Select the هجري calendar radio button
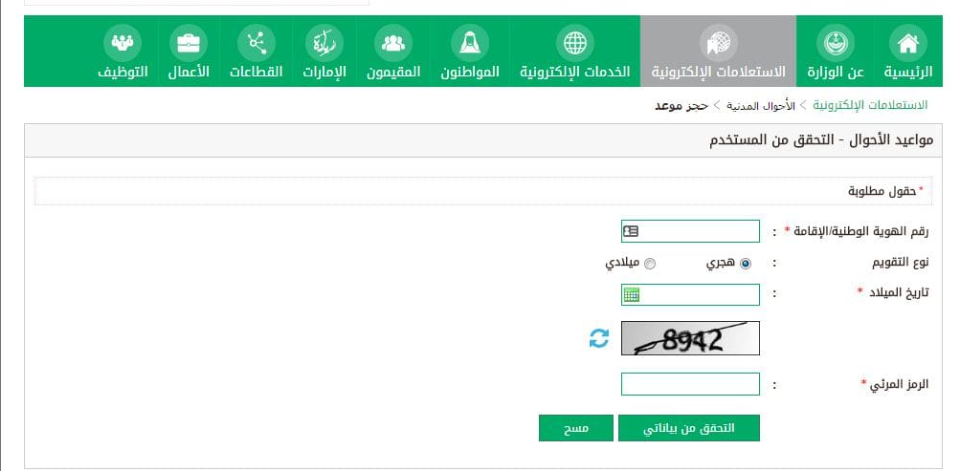 coord(745,264)
